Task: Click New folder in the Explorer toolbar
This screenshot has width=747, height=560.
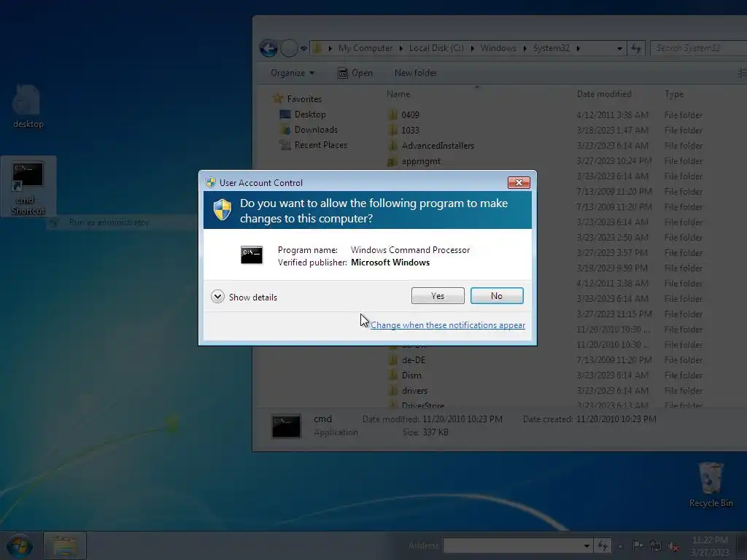Action: 415,73
